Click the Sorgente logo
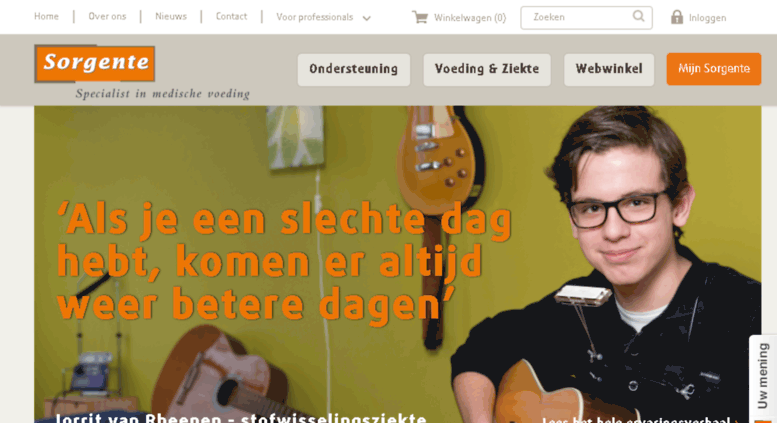The image size is (777, 423). coord(95,63)
